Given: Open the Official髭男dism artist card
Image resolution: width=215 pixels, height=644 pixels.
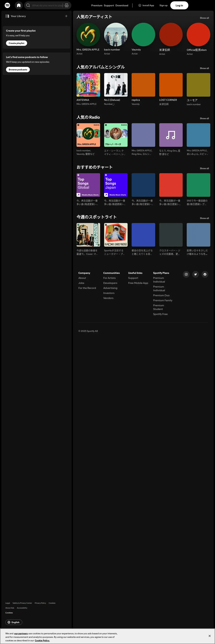Looking at the screenshot, I should point(198,39).
